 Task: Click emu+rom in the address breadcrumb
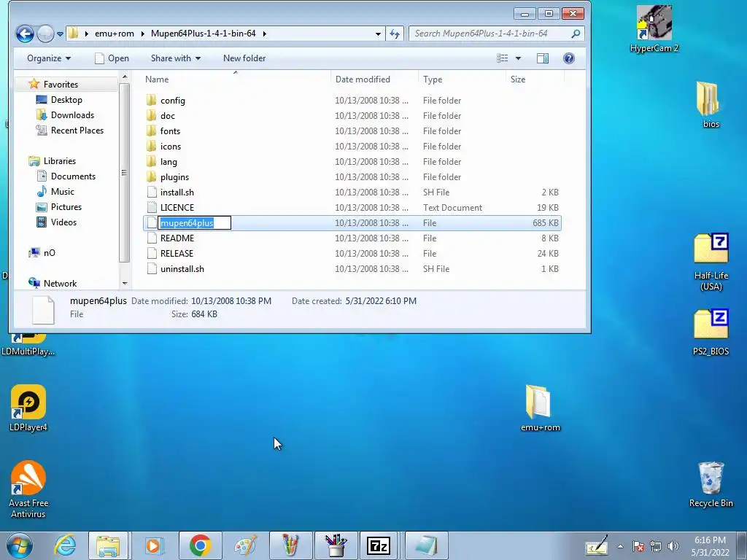pos(115,34)
